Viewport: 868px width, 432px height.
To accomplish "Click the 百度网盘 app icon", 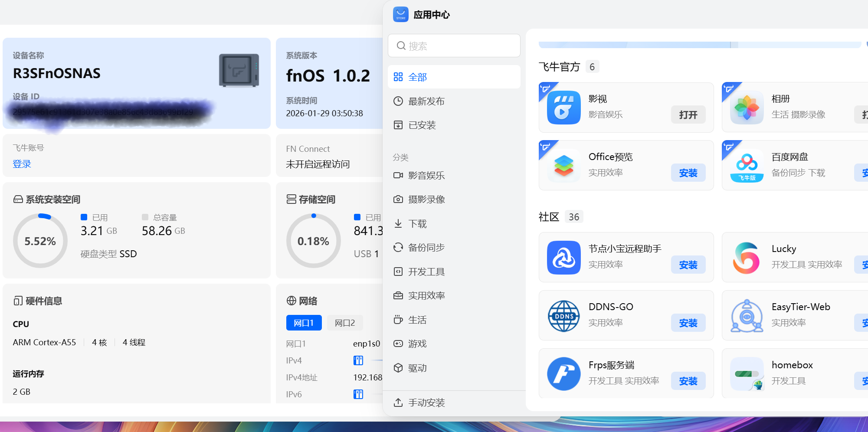I will [747, 165].
